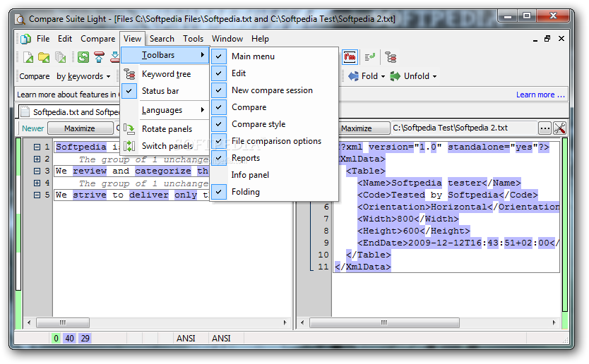
Task: Click the browse ellipsis button for right file
Action: point(545,128)
